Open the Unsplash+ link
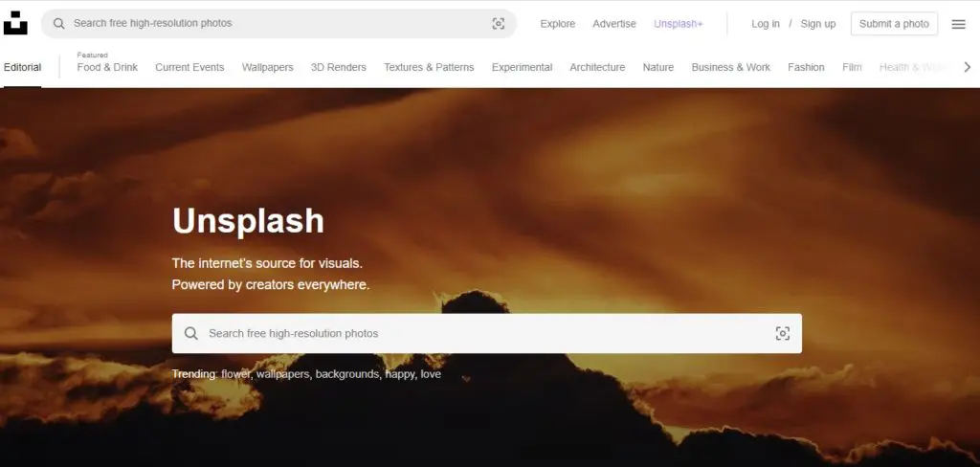Screen dimensions: 980x467 679,24
